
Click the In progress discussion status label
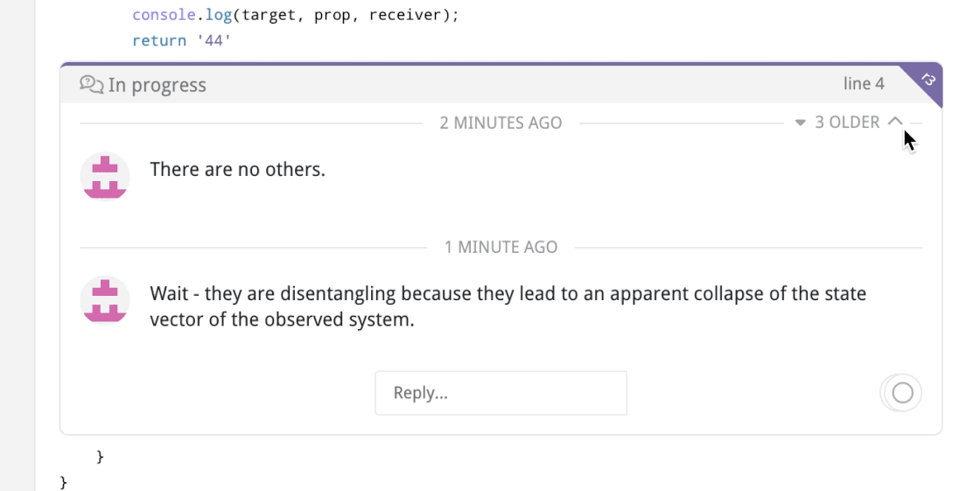coord(157,85)
